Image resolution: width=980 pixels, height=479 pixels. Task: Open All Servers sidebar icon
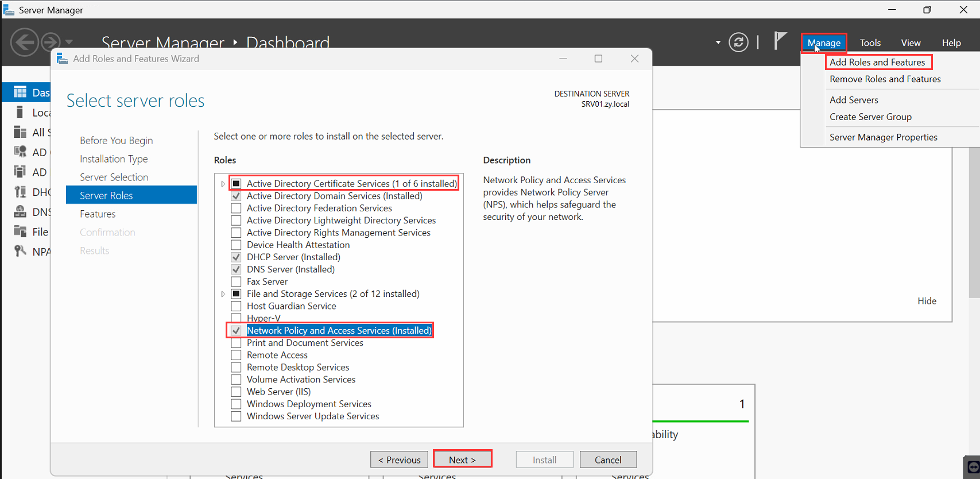[x=20, y=132]
